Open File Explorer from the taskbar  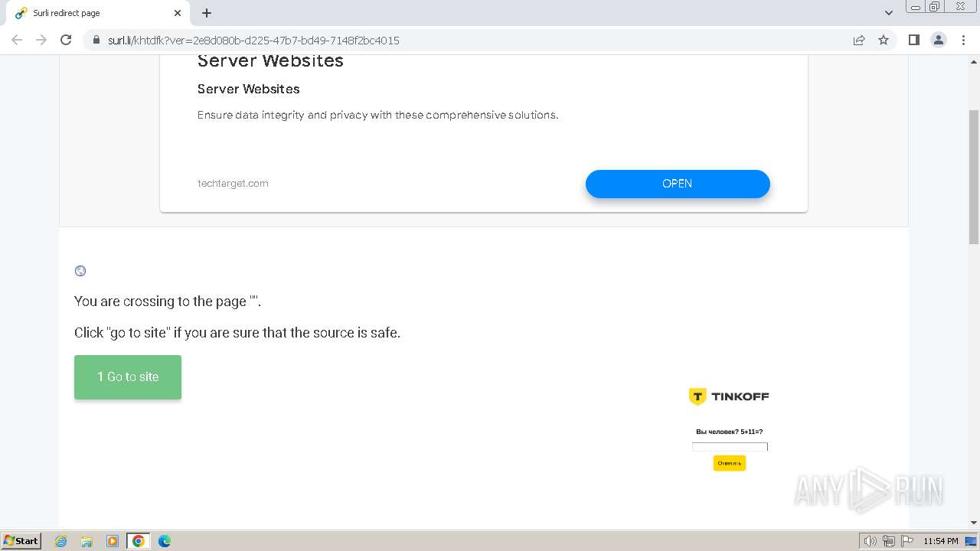87,541
